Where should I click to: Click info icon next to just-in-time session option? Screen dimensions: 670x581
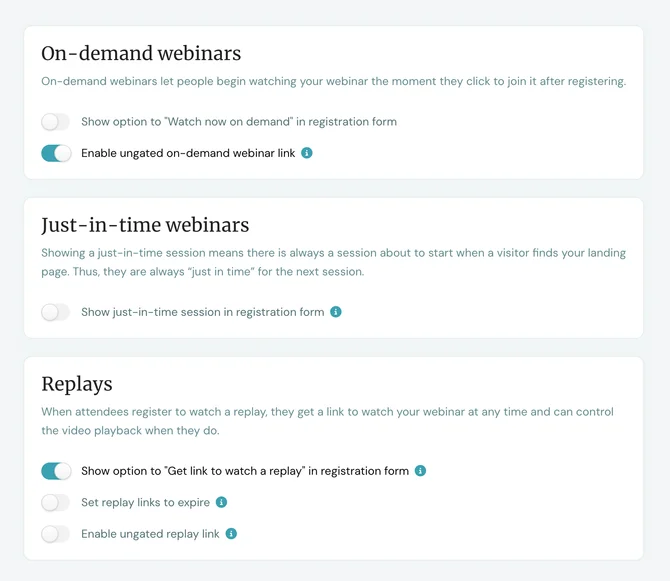(x=336, y=312)
